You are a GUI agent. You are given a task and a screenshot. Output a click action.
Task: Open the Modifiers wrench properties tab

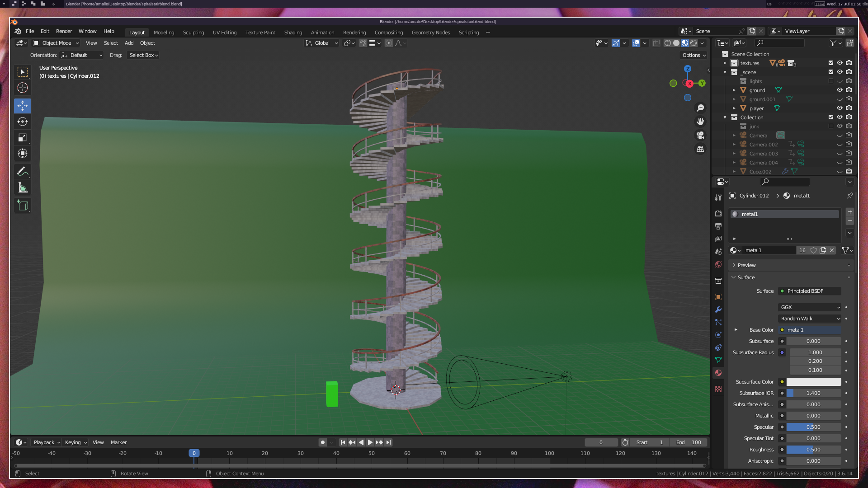(718, 310)
